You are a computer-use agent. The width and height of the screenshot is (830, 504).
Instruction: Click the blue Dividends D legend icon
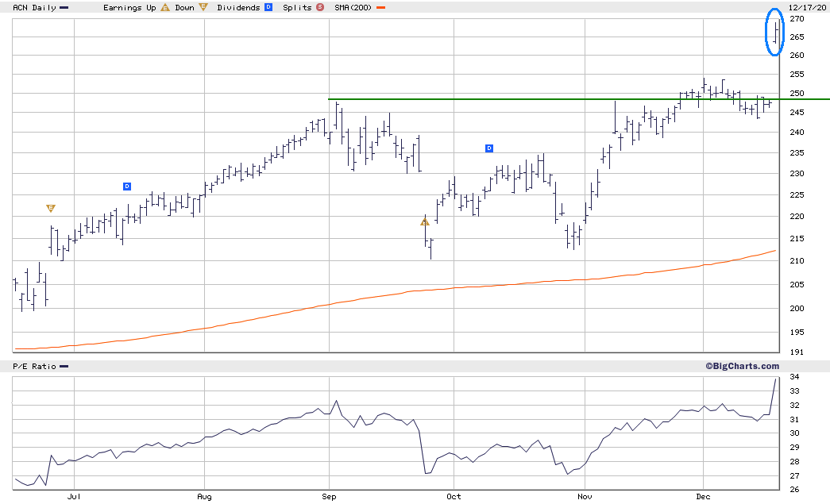coord(268,7)
